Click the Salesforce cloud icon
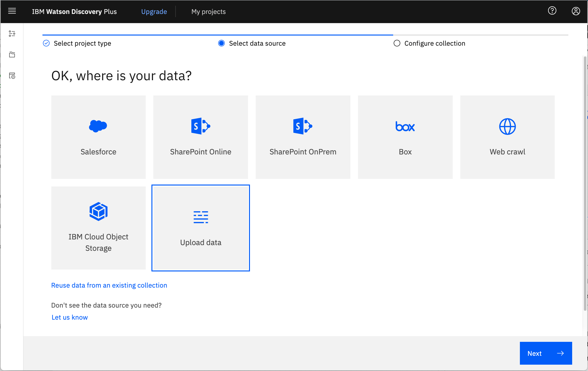588x371 pixels. pos(98,126)
